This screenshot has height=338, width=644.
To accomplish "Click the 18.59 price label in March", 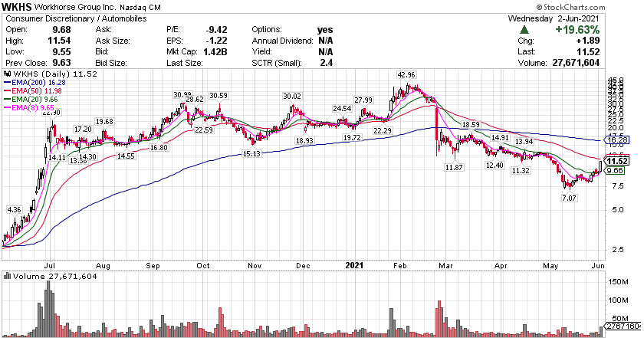I will pos(471,124).
